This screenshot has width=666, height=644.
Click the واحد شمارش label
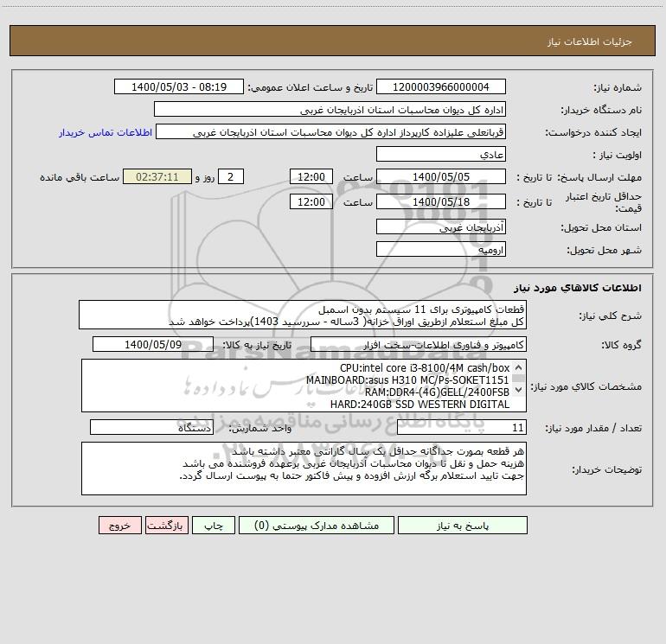pos(260,428)
